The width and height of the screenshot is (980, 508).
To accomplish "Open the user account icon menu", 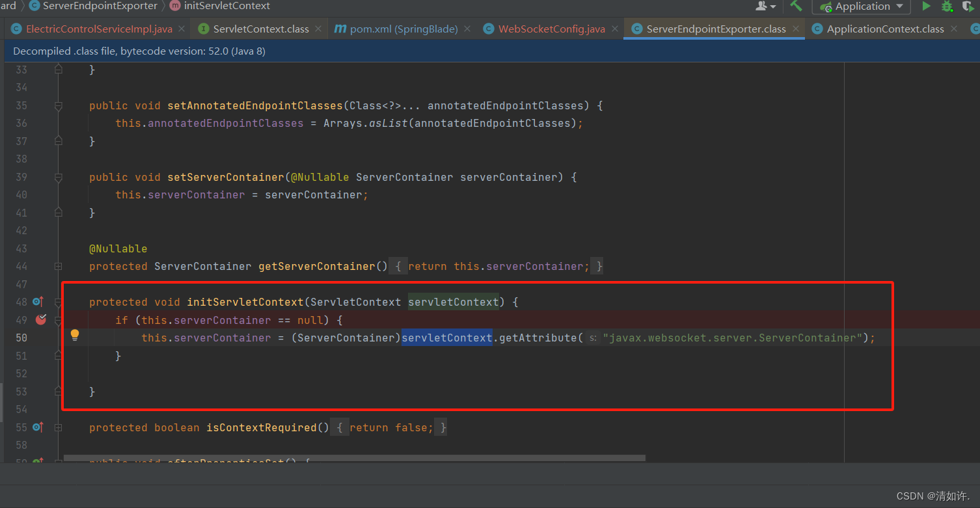I will (x=765, y=6).
